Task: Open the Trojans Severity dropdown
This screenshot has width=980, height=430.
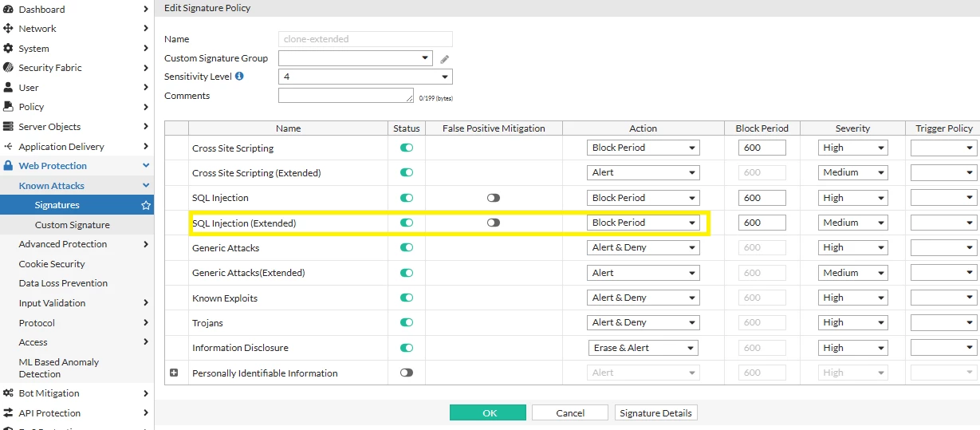Action: (853, 322)
